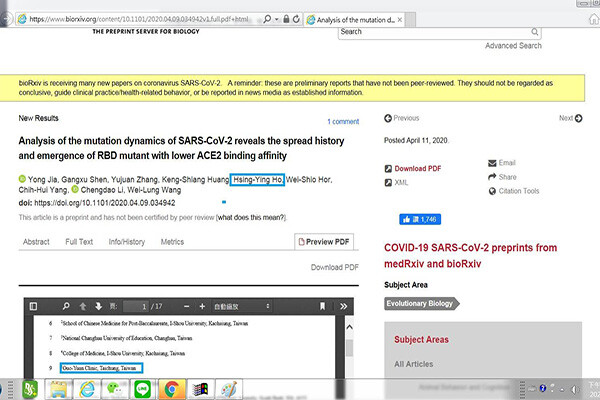The width and height of the screenshot is (600, 400).
Task: Close the 'Analysis of the mutation' tab
Action: [x=400, y=20]
